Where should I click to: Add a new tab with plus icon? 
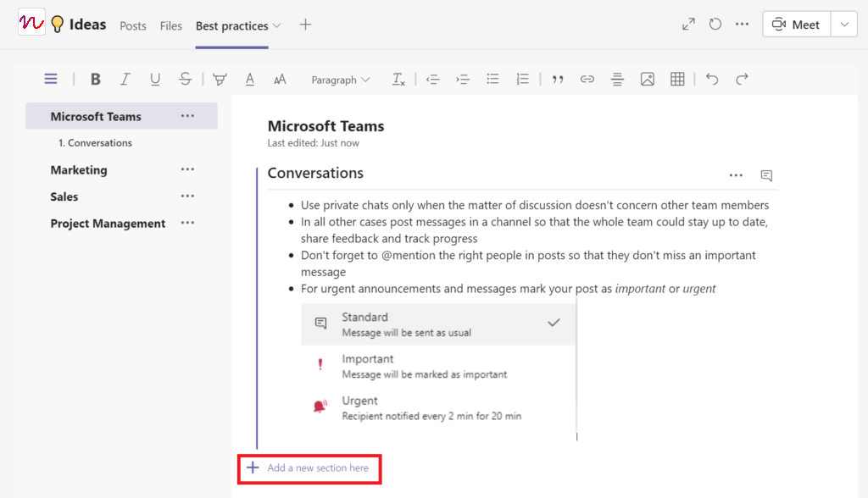[x=305, y=25]
